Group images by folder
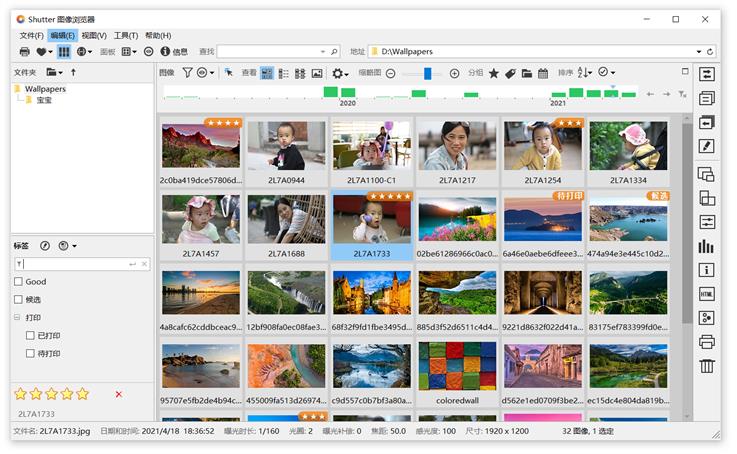737x454 pixels. (x=527, y=73)
